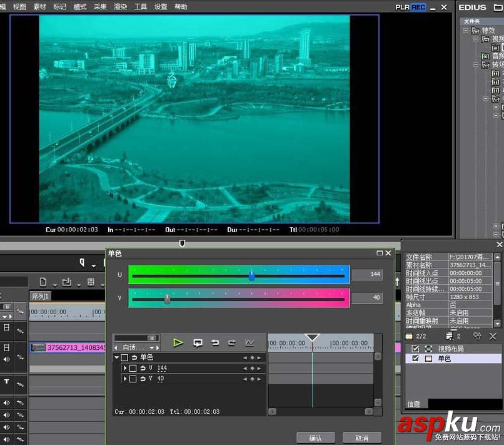Go to next keyframe on the V row
504x445 pixels.
[259, 379]
